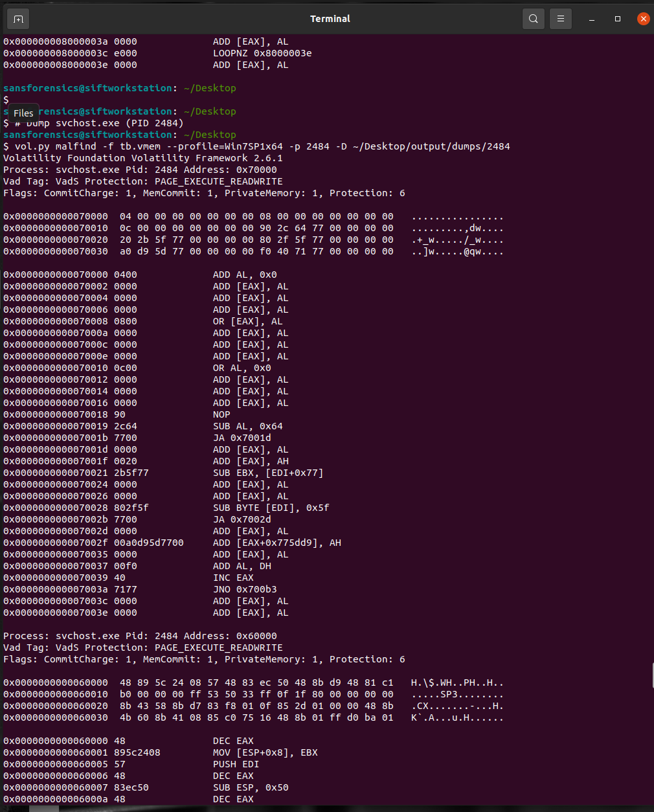Click opcode bytes '895c2408'
This screenshot has height=812, width=654.
137,752
